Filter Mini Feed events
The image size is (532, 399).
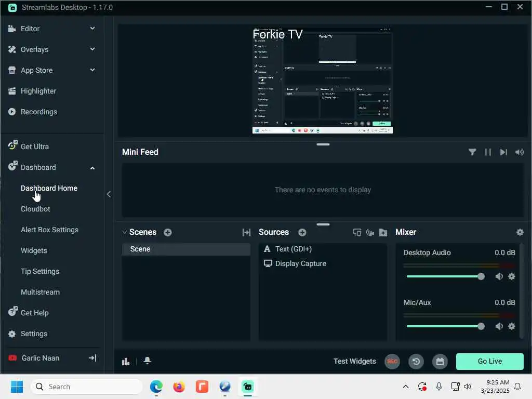pos(472,152)
